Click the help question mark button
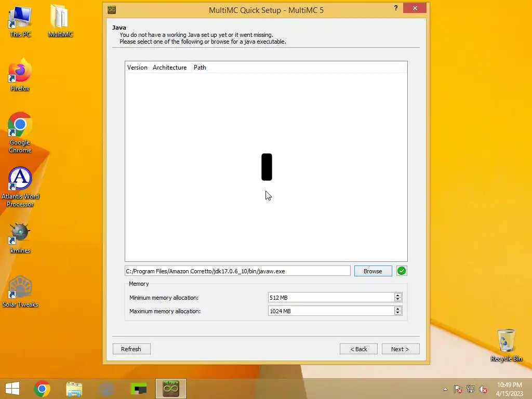Screen dimensions: 532x399 click(395, 8)
